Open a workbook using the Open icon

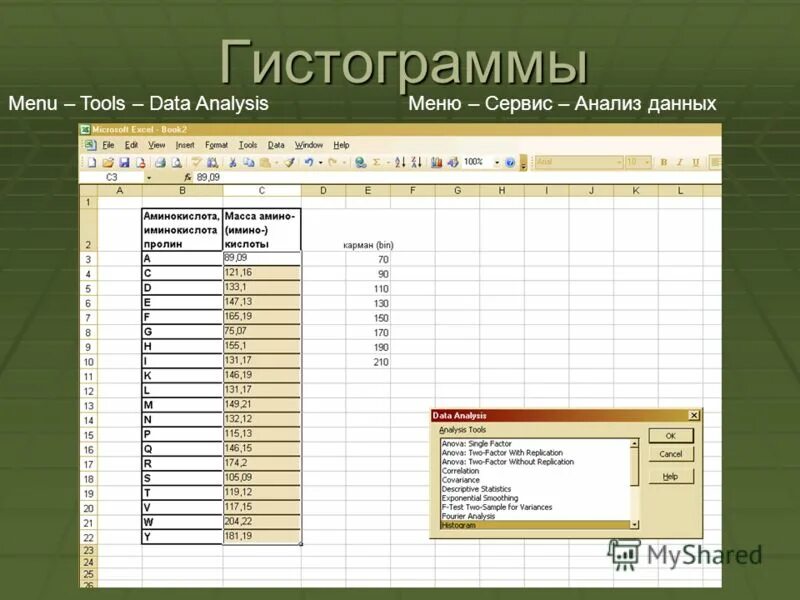tap(108, 160)
